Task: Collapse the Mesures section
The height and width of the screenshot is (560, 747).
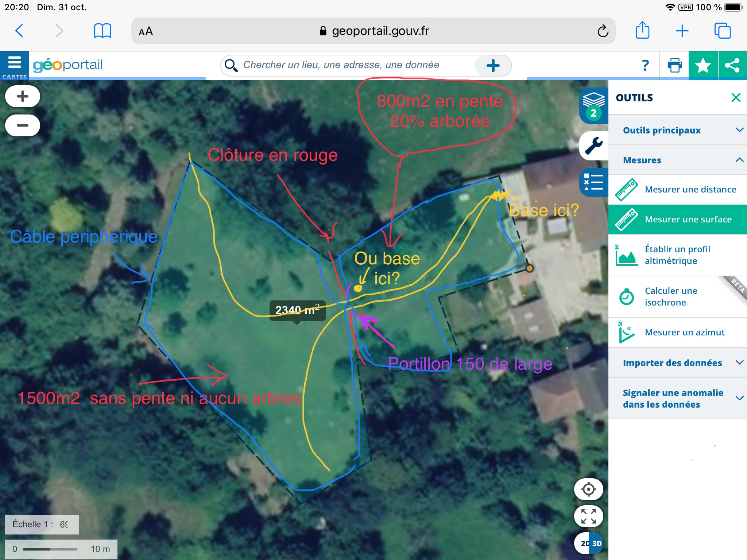Action: point(678,160)
